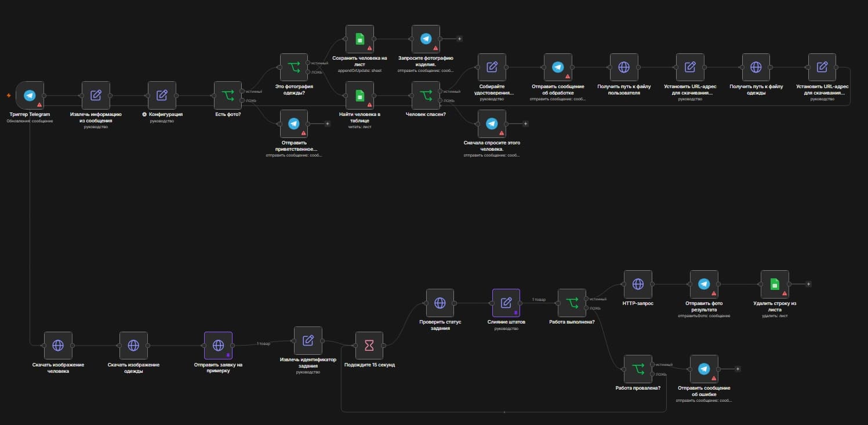The height and width of the screenshot is (425, 868).
Task: Select the Человек спасен? IF node
Action: (x=426, y=95)
